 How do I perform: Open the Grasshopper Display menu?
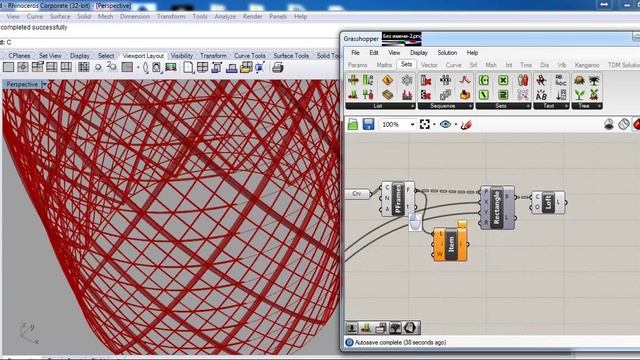pyautogui.click(x=419, y=53)
